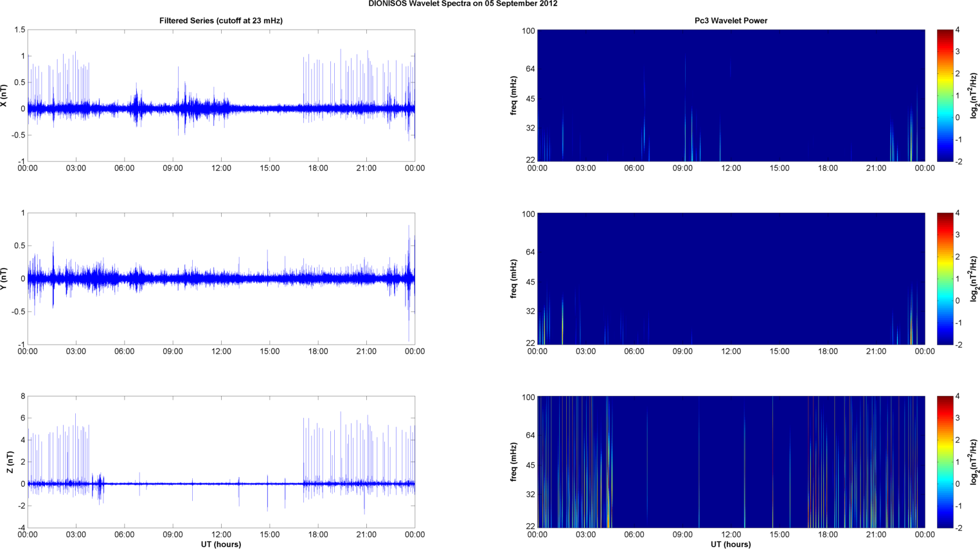Click "03:00" tick under X filtered series plot
Viewport: 980px width, 549px height.
click(x=76, y=168)
